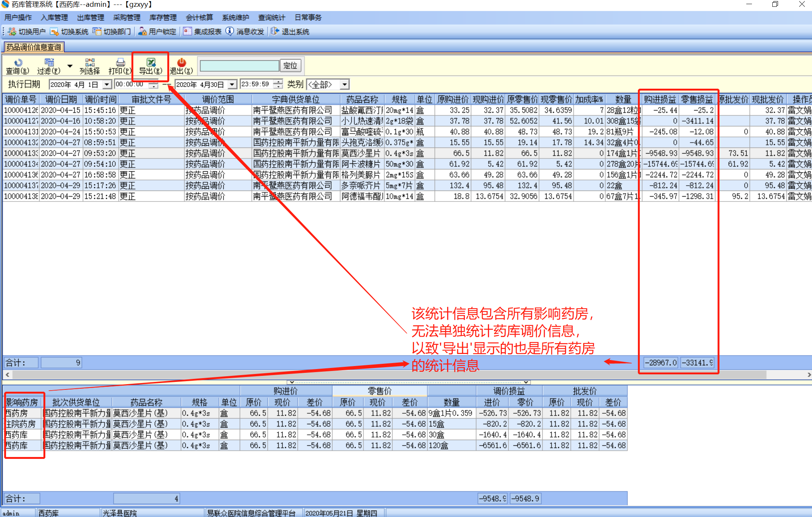Click the 过滤(F) filter icon
This screenshot has width=812, height=517.
49,63
